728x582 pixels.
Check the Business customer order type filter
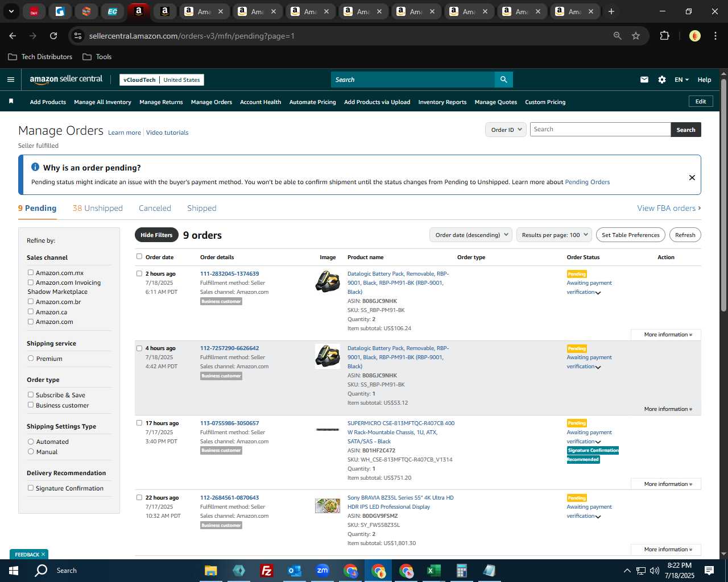point(31,405)
